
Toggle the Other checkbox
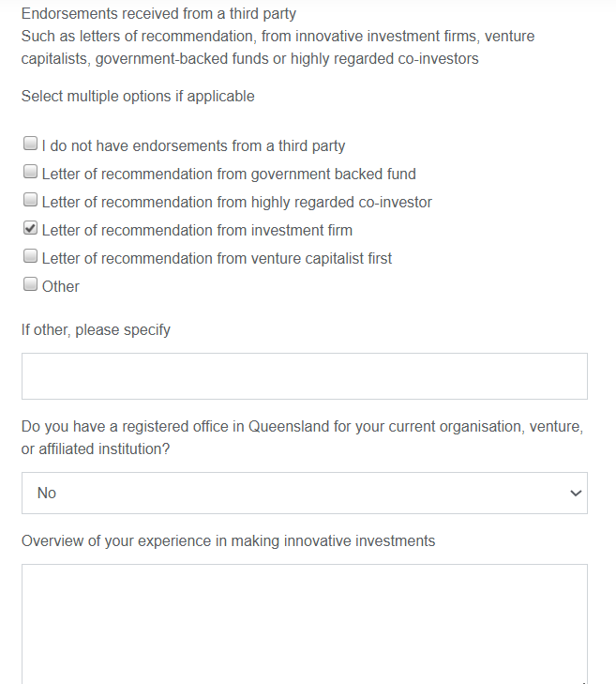31,285
